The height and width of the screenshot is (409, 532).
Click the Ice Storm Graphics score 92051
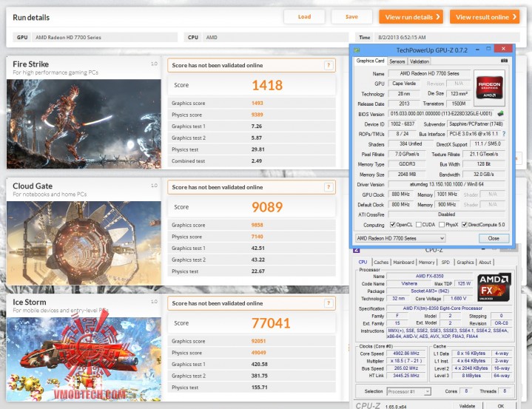click(x=258, y=341)
